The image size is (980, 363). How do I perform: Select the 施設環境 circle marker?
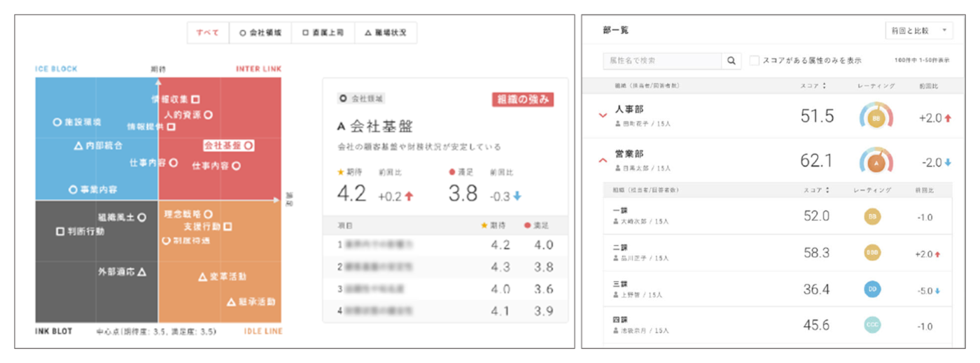point(57,122)
